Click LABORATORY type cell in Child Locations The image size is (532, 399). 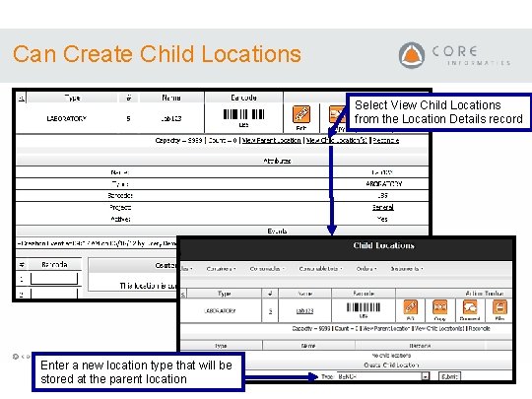pos(220,310)
